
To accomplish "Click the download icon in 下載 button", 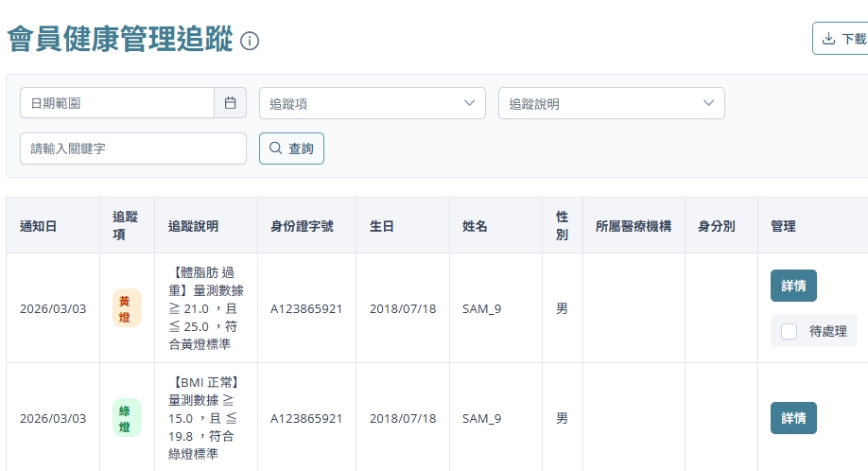I will pos(828,39).
